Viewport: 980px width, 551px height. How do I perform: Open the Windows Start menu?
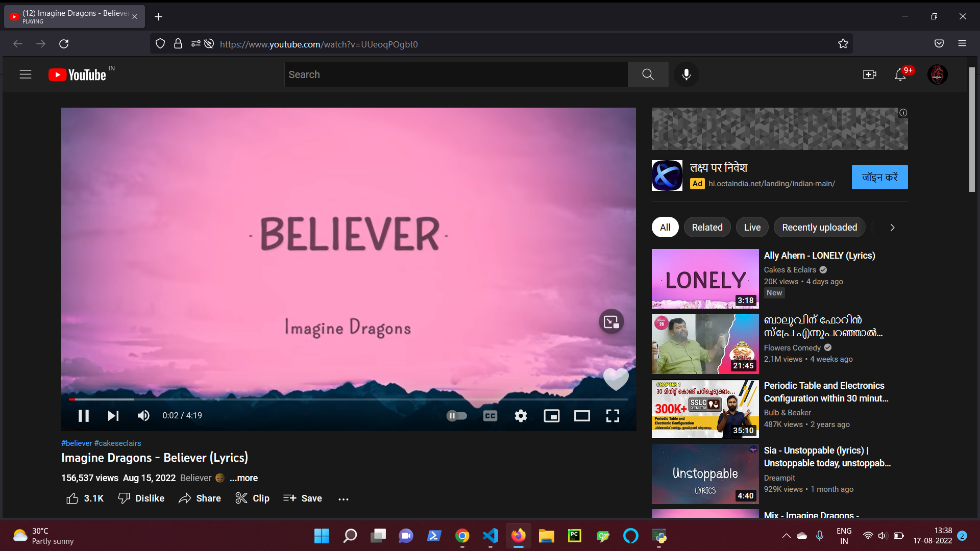322,536
